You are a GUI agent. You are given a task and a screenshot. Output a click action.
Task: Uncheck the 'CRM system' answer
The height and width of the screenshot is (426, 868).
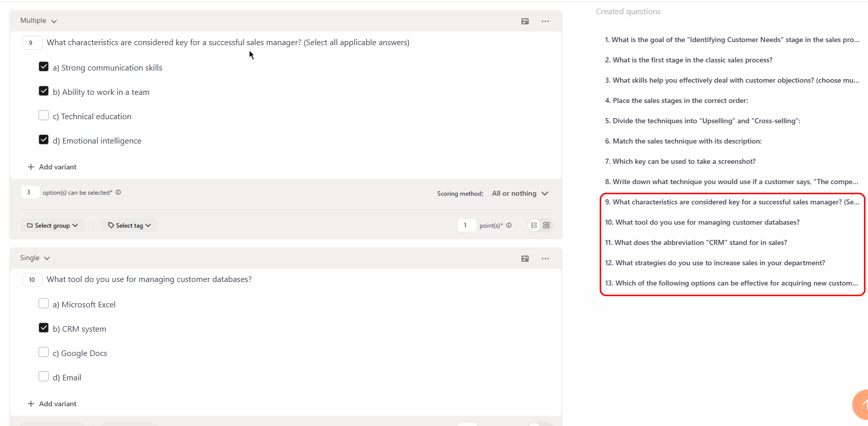pos(44,328)
